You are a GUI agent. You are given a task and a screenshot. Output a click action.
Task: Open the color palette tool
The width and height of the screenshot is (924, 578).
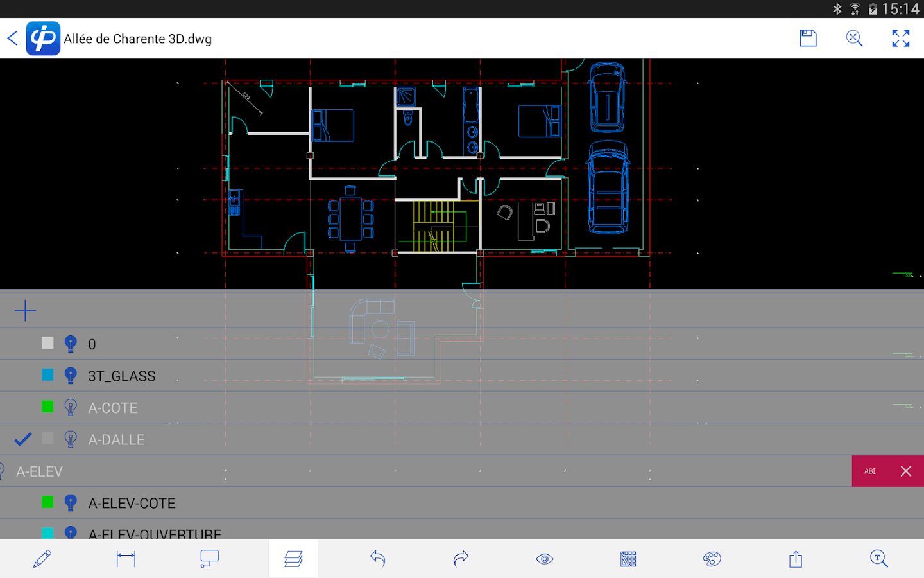pyautogui.click(x=711, y=558)
